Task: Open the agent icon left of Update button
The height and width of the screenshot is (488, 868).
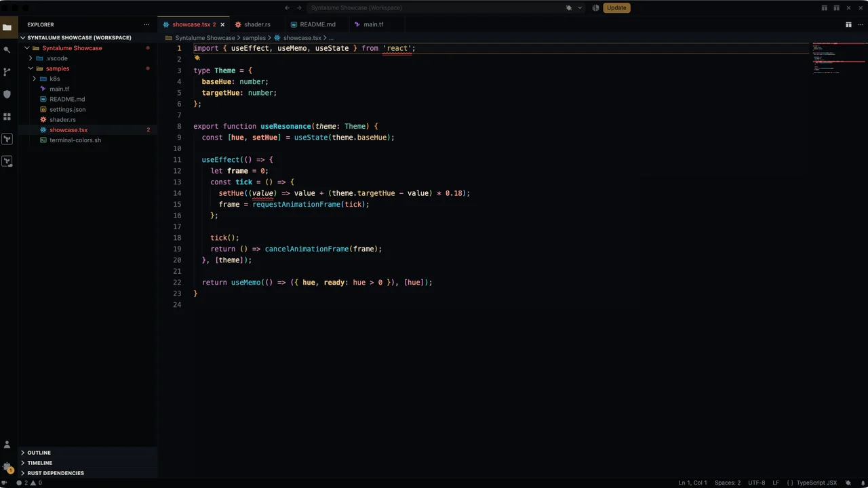Action: pos(595,8)
